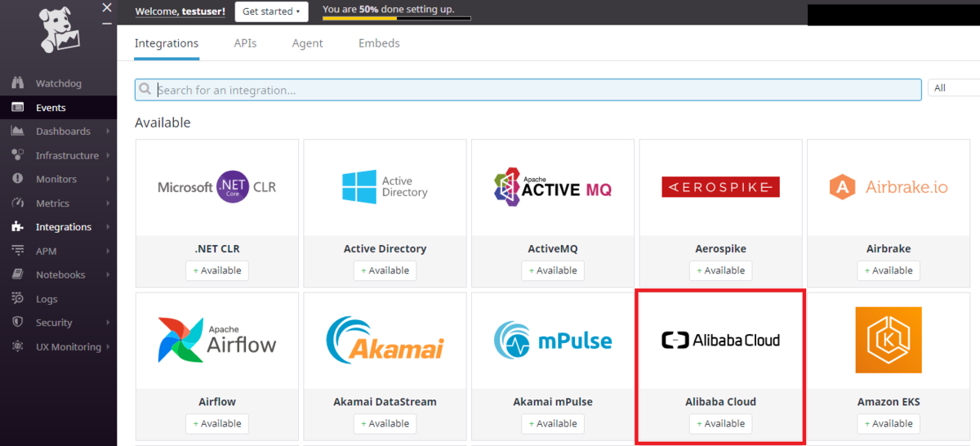Click Available button under Airflow
The width and height of the screenshot is (980, 446).
217,423
